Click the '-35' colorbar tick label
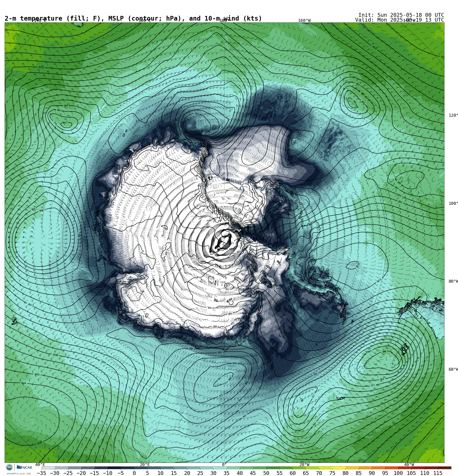This screenshot has width=458, height=476. point(41,473)
